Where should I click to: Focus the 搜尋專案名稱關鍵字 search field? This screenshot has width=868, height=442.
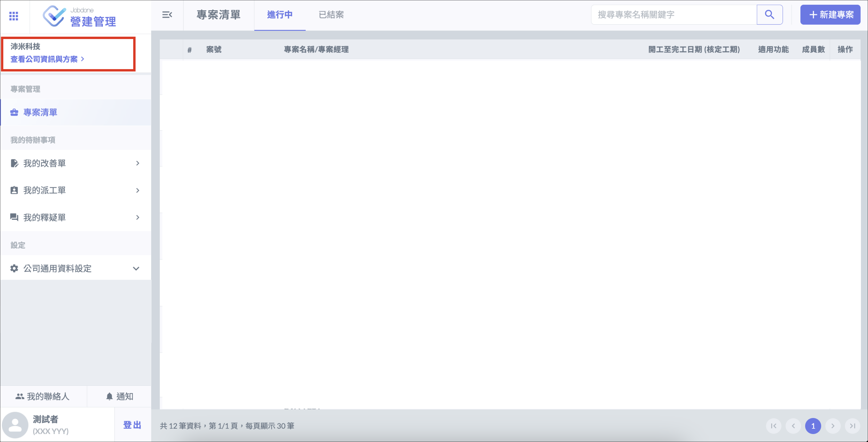coord(674,15)
